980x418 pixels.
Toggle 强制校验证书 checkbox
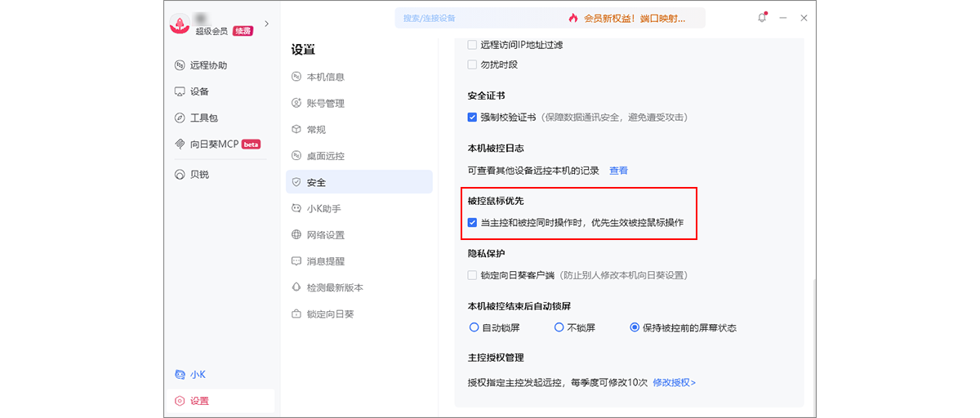pos(472,117)
